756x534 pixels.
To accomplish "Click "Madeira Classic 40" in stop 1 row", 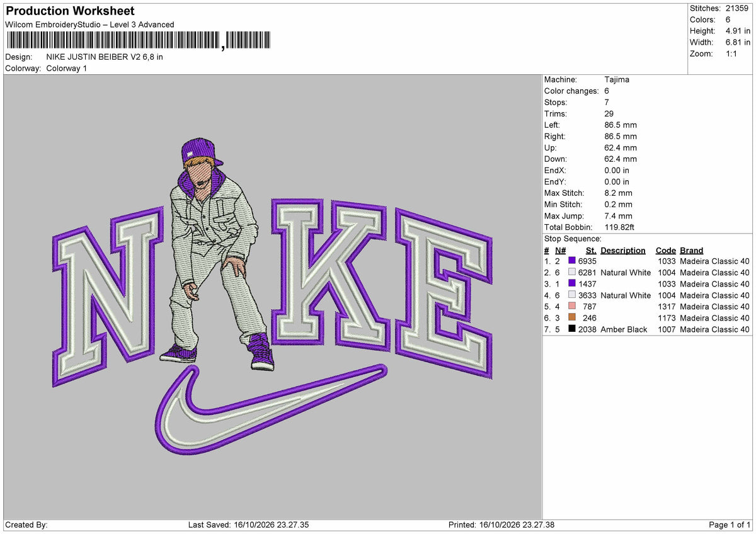I will pyautogui.click(x=714, y=261).
